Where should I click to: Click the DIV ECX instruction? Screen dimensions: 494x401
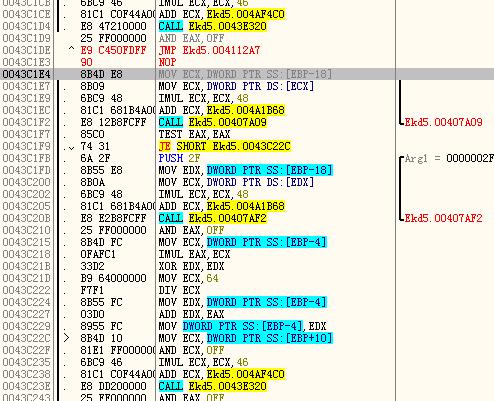point(179,290)
